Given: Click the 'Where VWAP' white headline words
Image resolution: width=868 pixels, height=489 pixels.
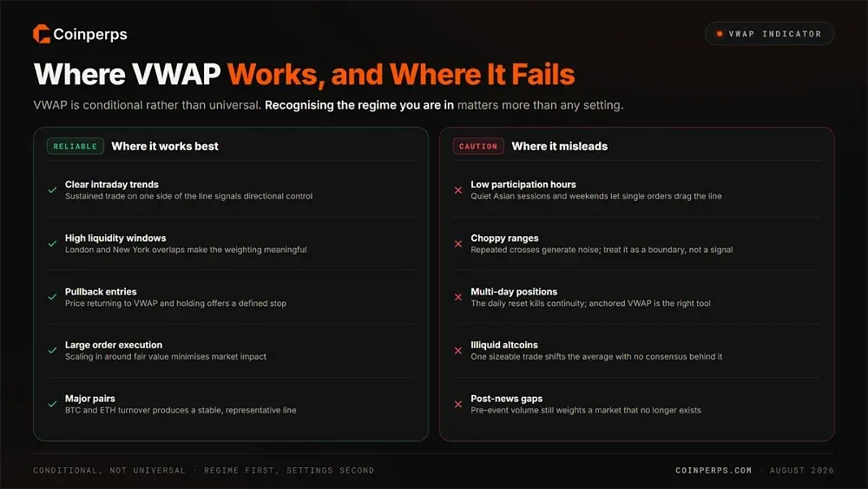Looking at the screenshot, I should click(128, 74).
